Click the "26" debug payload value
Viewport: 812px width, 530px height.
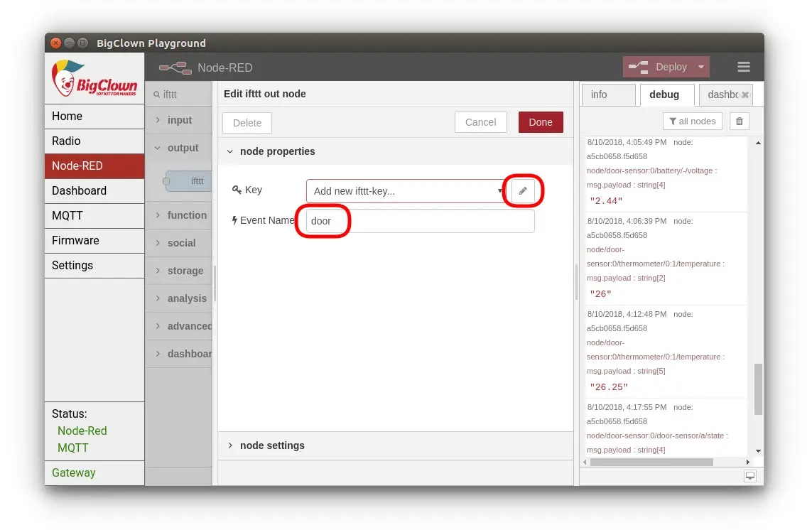click(601, 294)
